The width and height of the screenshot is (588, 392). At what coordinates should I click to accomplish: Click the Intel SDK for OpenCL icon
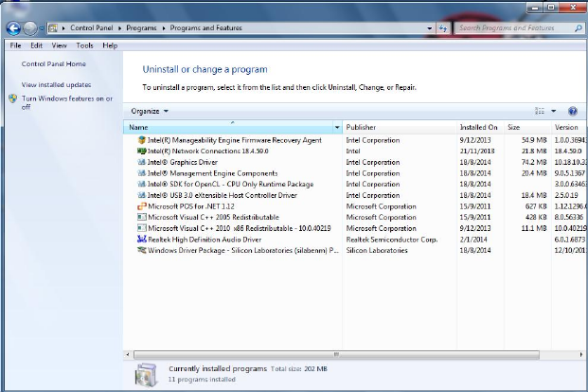[x=142, y=185]
